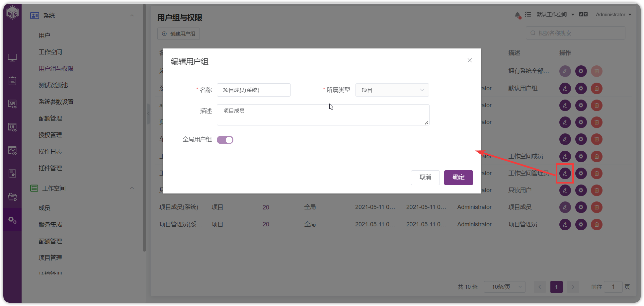Click the 创建用户组 button
Screen dimensions: 644x306
click(x=179, y=34)
